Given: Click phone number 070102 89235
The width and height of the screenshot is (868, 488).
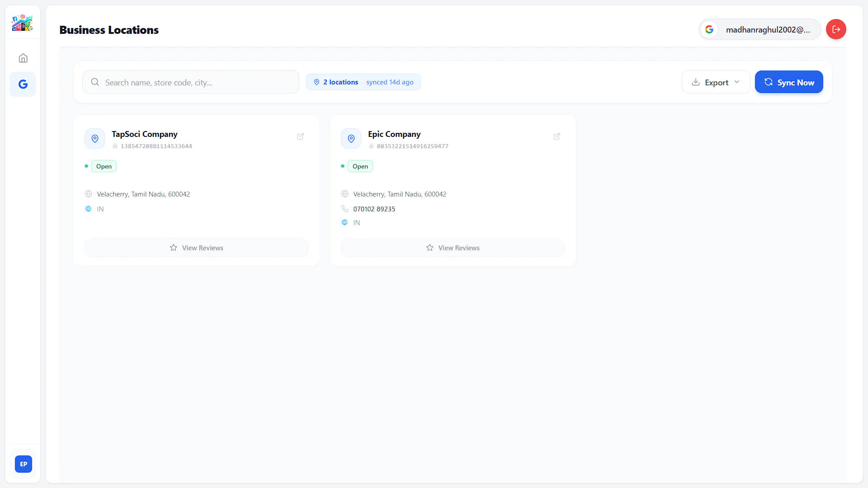Looking at the screenshot, I should [x=374, y=209].
